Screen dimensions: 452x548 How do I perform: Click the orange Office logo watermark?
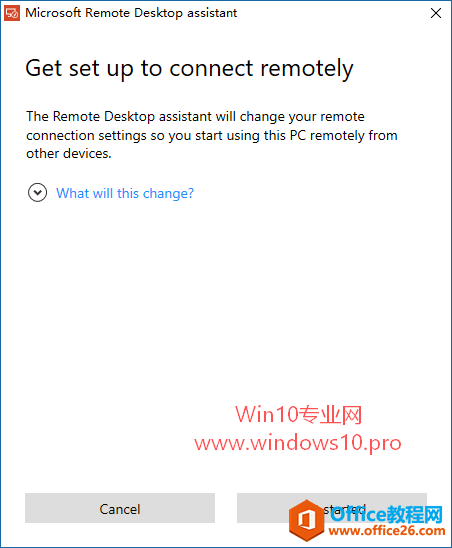307,520
